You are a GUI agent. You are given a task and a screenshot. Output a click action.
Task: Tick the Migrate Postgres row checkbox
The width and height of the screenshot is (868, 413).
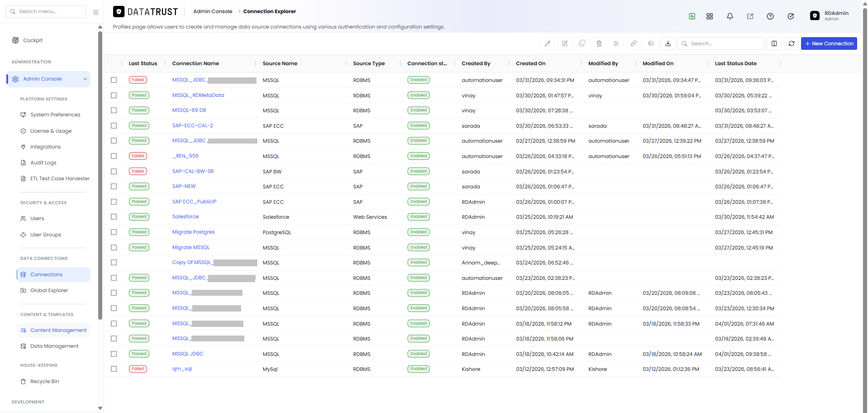coord(114,232)
